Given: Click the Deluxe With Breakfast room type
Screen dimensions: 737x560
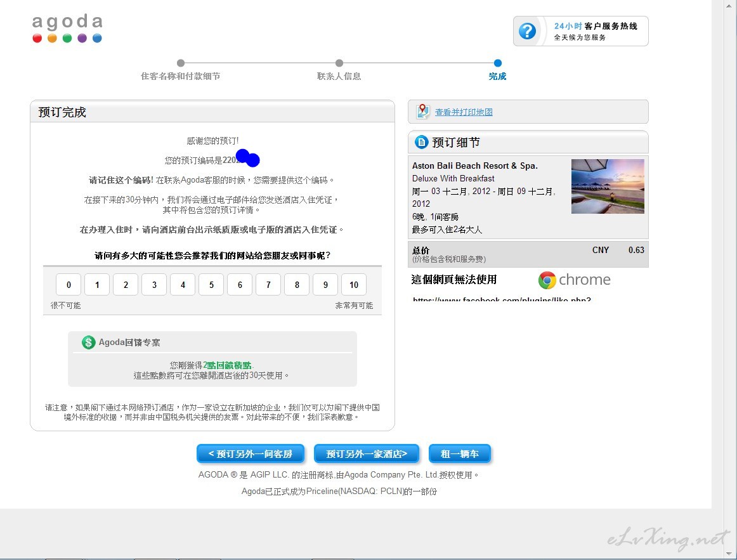Looking at the screenshot, I should tap(453, 178).
